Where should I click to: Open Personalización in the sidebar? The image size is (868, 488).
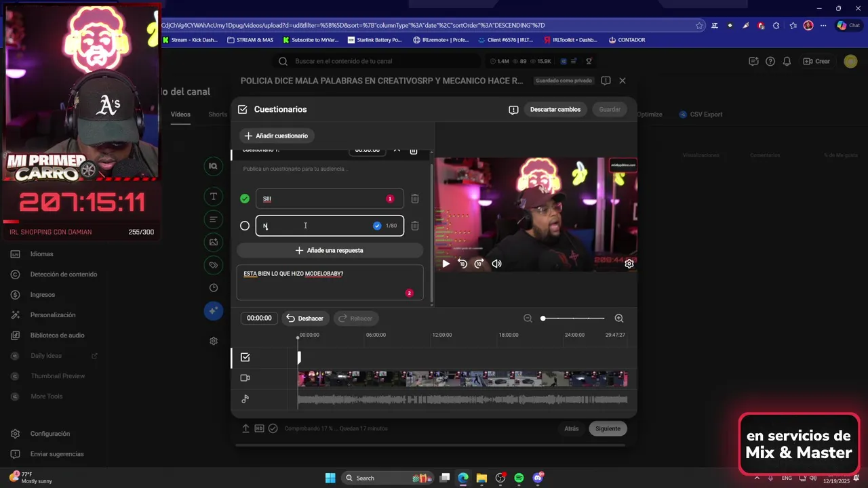click(53, 315)
